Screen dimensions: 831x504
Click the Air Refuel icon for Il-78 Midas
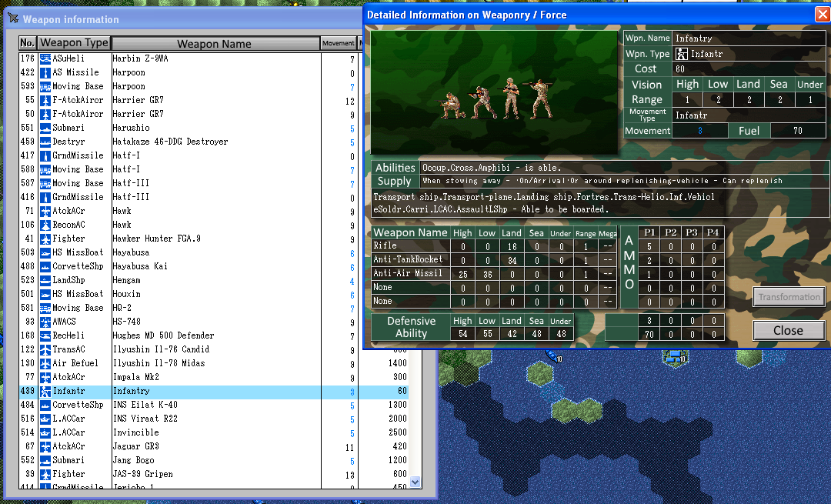point(45,363)
